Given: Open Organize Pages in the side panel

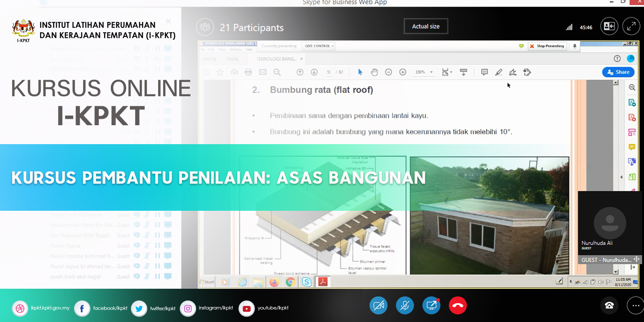Looking at the screenshot, I should point(632,132).
